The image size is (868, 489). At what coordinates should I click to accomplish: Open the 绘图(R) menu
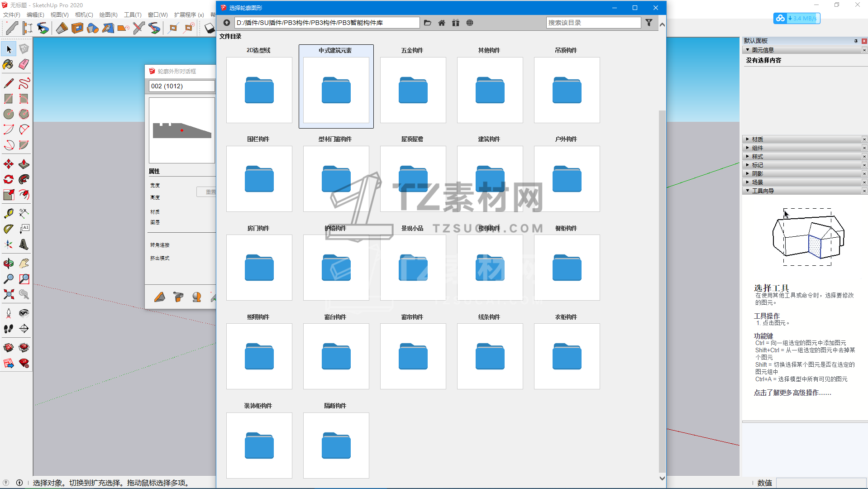point(109,15)
